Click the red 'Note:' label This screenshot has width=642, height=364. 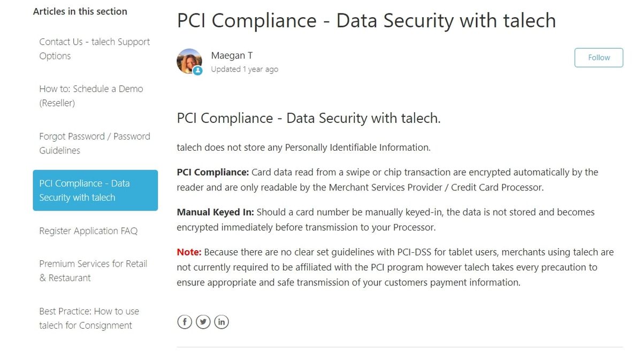pos(189,252)
